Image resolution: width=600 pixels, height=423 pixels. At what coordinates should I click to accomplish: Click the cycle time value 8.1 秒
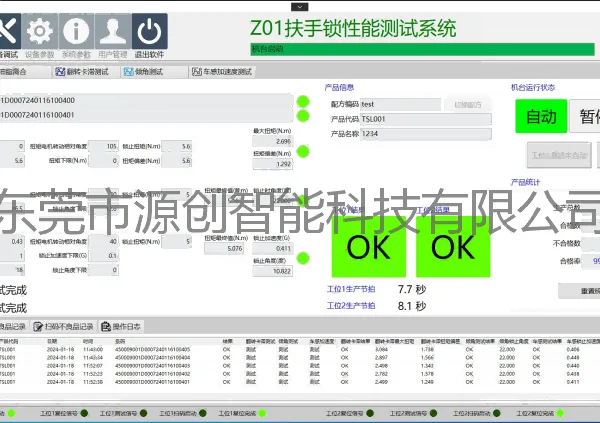tap(412, 306)
